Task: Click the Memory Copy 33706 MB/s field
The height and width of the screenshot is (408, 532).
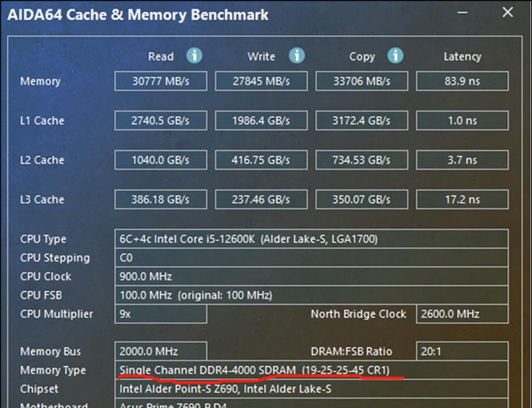Action: click(x=362, y=81)
